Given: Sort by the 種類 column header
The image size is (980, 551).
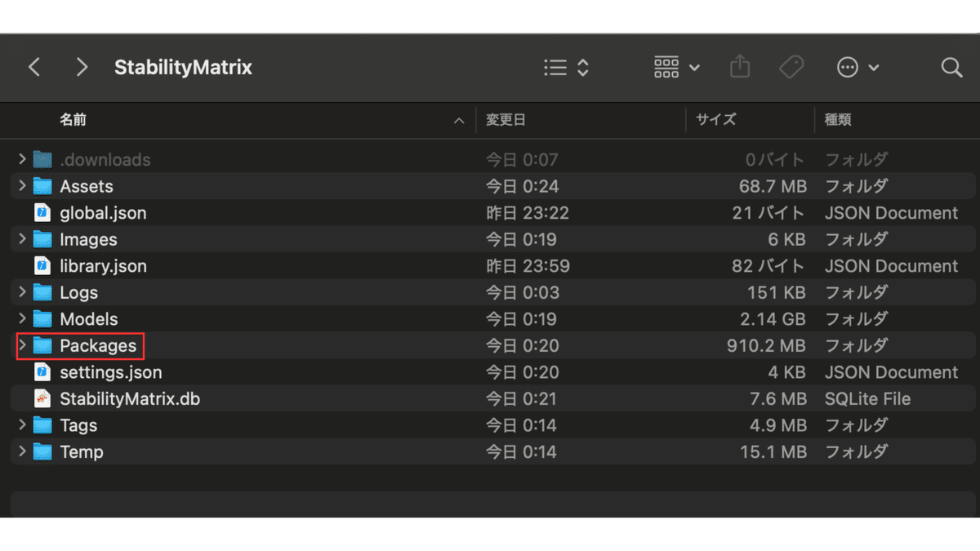Looking at the screenshot, I should [x=838, y=120].
